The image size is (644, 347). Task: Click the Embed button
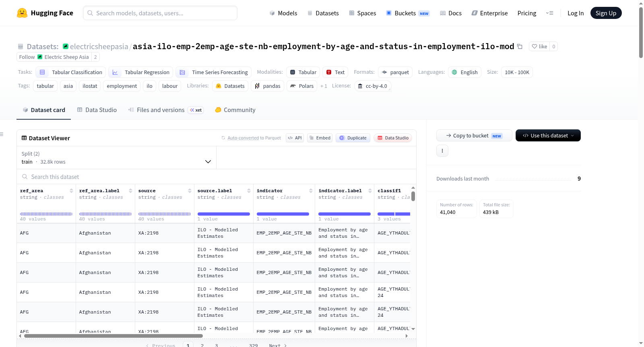pos(320,138)
